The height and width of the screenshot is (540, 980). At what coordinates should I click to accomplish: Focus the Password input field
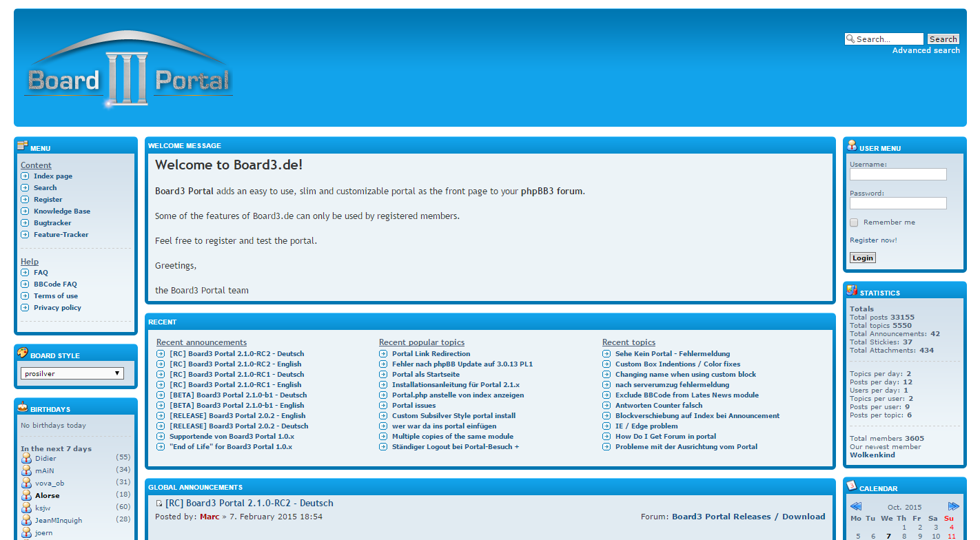(x=897, y=204)
